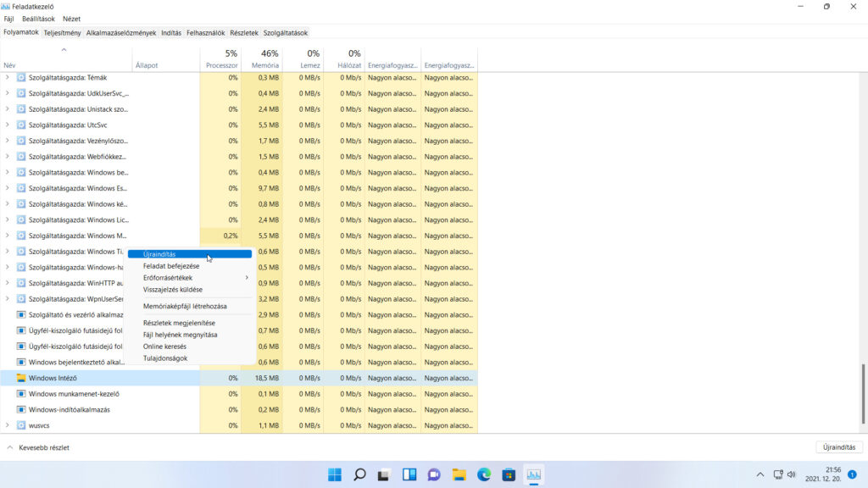This screenshot has height=488, width=868.
Task: Switch to the Indítás tab
Action: coord(171,33)
